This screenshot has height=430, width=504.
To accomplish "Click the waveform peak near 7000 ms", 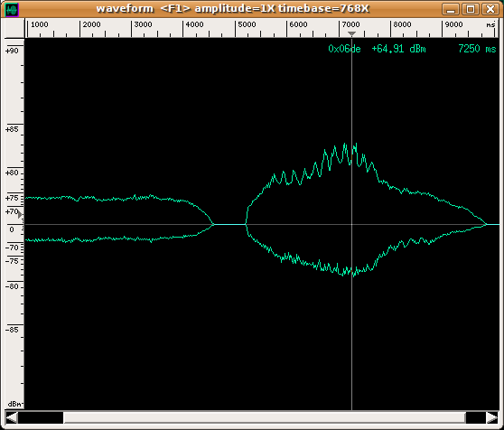I will (x=345, y=144).
